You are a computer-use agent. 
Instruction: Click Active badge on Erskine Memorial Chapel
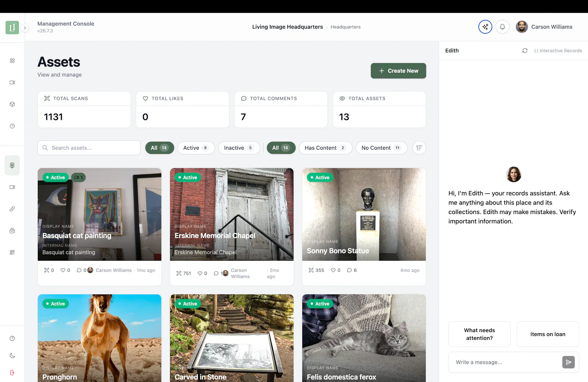(x=188, y=178)
